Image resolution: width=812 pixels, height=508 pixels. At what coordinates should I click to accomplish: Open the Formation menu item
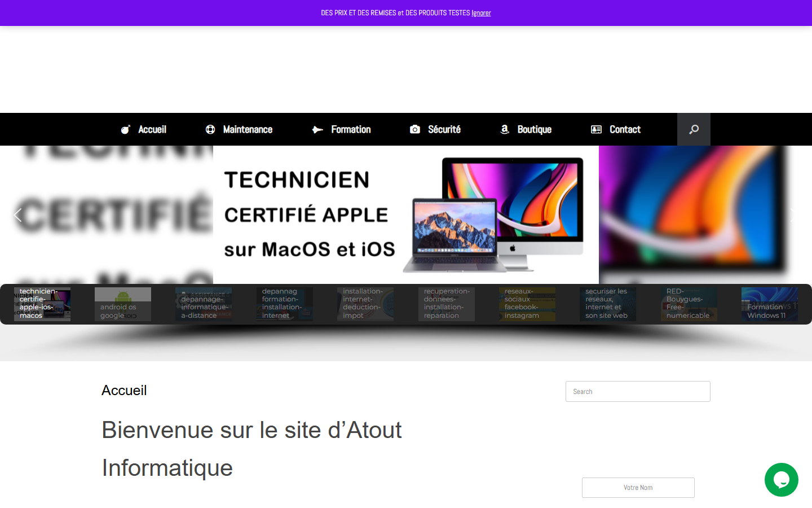(351, 129)
